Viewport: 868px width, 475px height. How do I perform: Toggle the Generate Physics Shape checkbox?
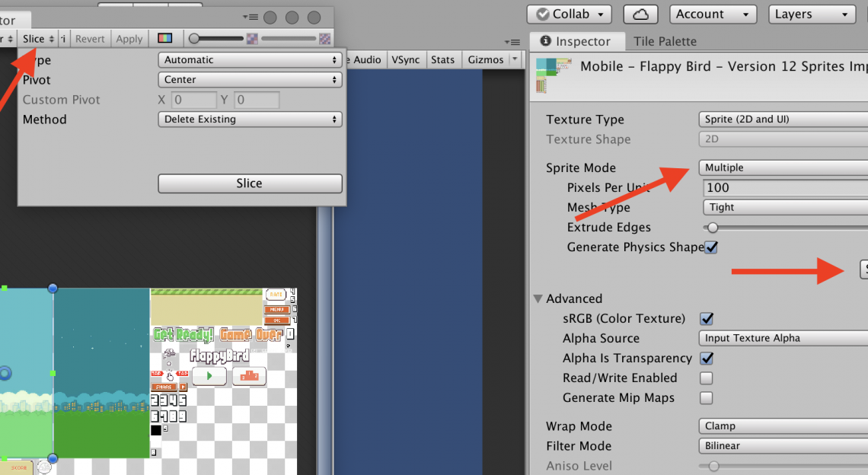tap(711, 247)
